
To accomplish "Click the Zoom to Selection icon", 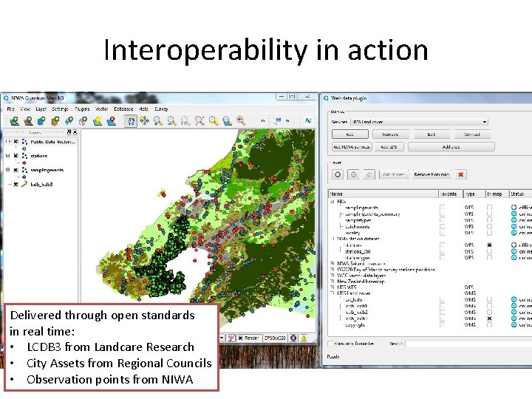I will [214, 120].
